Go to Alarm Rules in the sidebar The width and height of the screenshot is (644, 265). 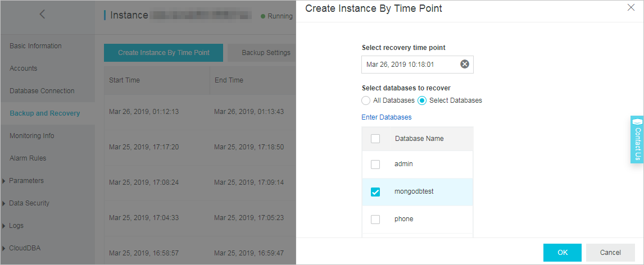coord(28,158)
